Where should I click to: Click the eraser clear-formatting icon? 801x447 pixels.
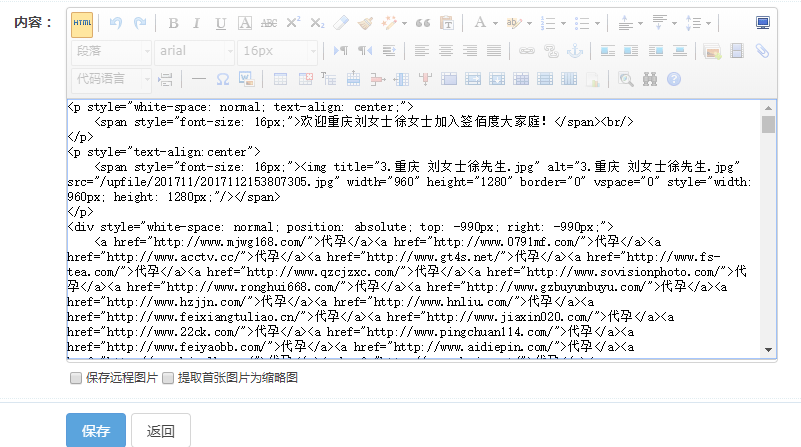tap(341, 23)
